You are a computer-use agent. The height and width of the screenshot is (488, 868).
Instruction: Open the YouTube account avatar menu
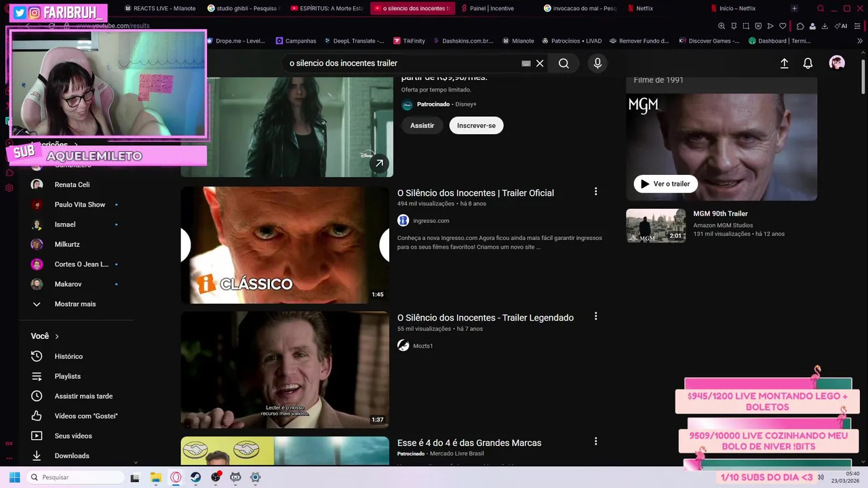point(837,63)
